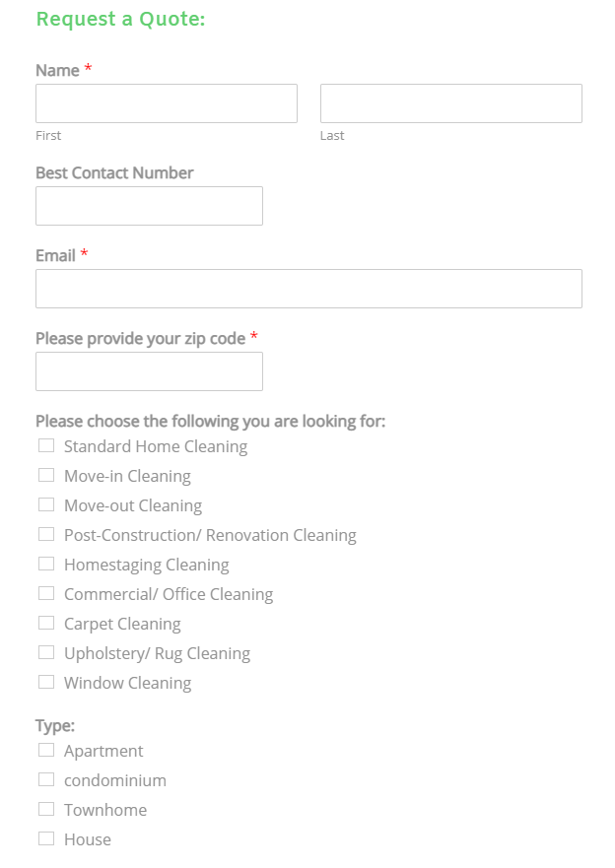Enable the Upholstery/ Rug Cleaning checkbox
The width and height of the screenshot is (615, 868).
pyautogui.click(x=46, y=653)
